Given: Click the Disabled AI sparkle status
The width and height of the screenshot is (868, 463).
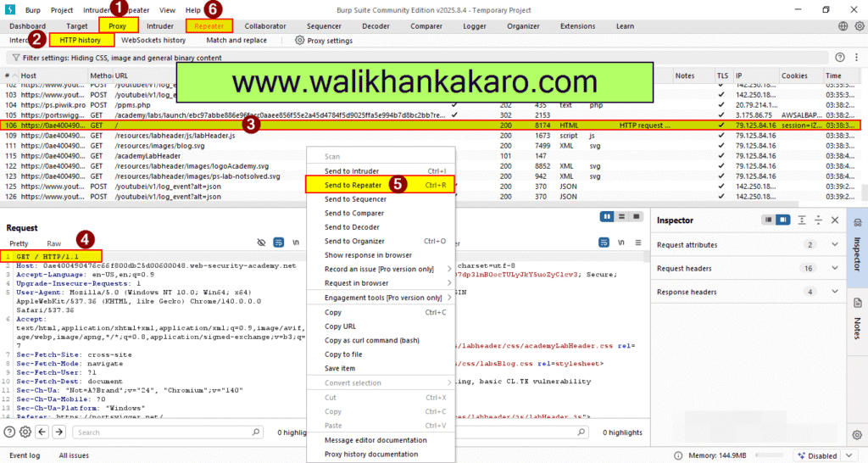Looking at the screenshot, I should coord(817,455).
